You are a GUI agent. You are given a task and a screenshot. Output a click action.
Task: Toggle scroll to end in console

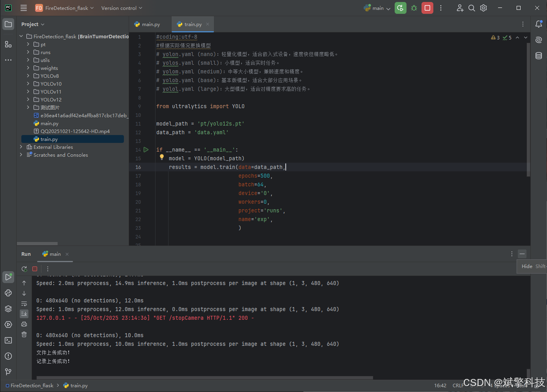[24, 314]
